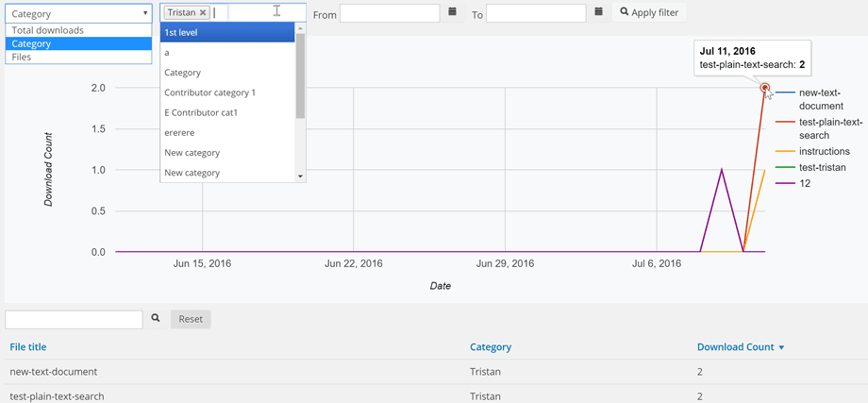The image size is (868, 403).
Task: Click the category list scroll-down arrow
Action: 300,176
